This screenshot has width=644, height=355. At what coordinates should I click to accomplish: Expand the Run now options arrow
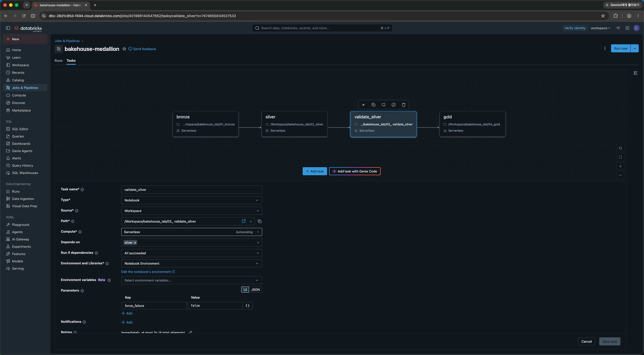tap(635, 48)
